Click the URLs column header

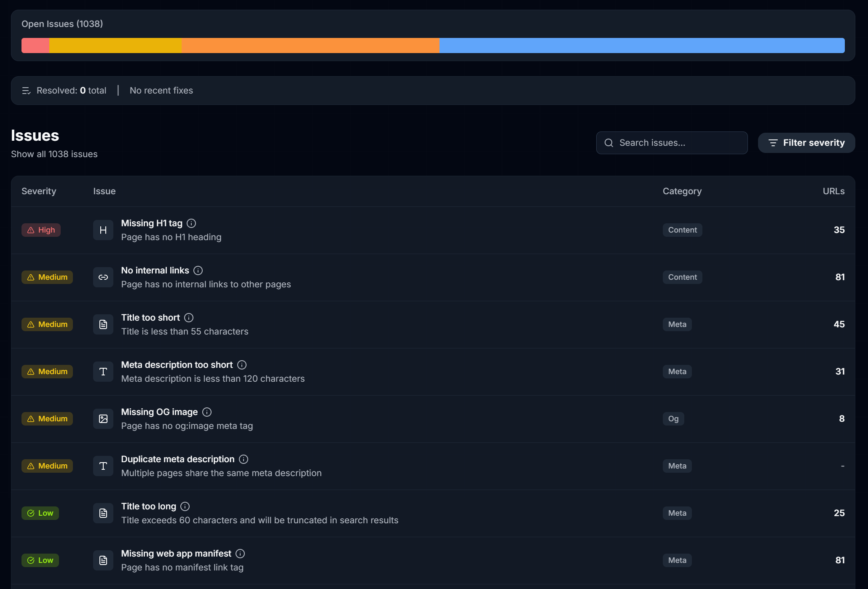[x=833, y=191]
